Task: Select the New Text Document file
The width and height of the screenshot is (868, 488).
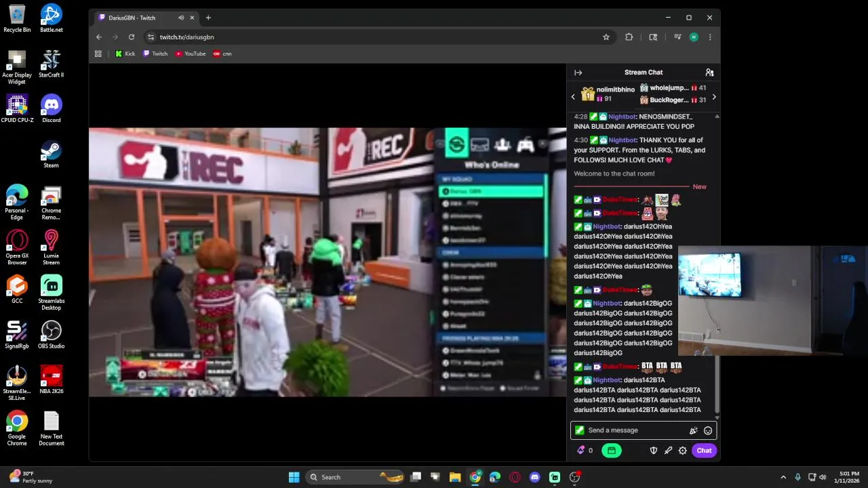Action: [x=52, y=428]
